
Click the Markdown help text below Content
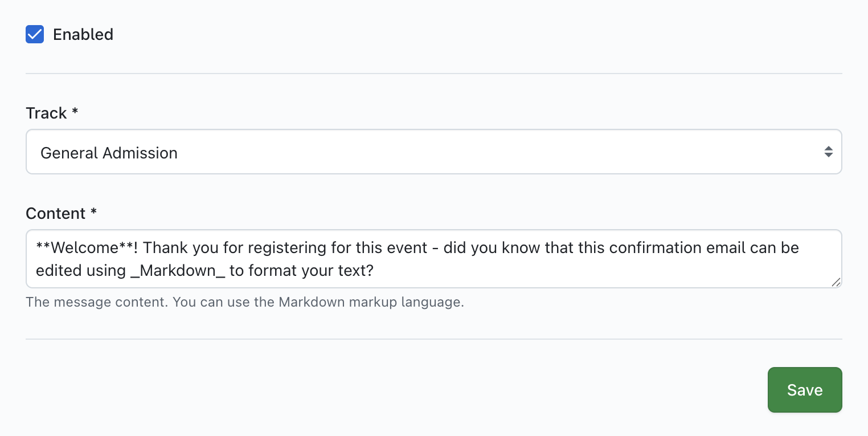pyautogui.click(x=245, y=302)
